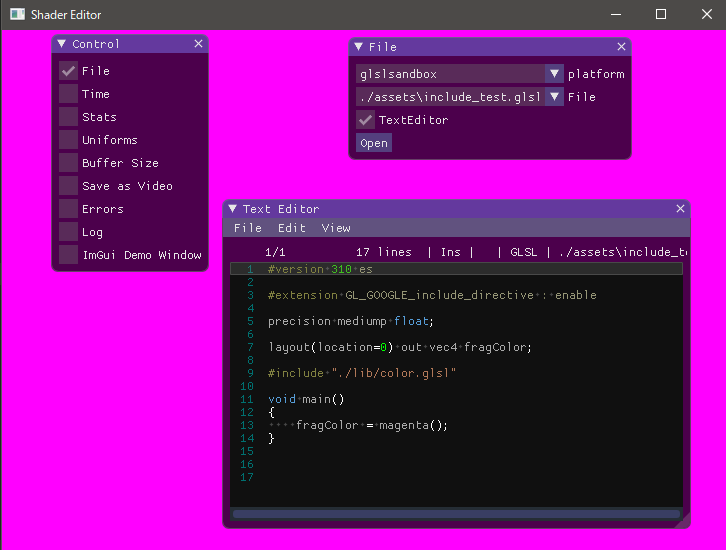Click the layout(location=0) code line
The height and width of the screenshot is (550, 726).
tap(400, 347)
